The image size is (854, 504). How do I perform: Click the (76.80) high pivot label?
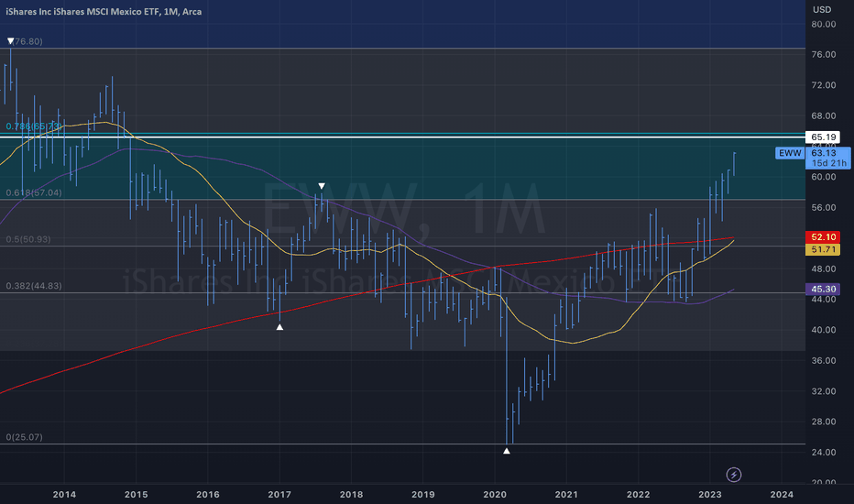pos(28,41)
